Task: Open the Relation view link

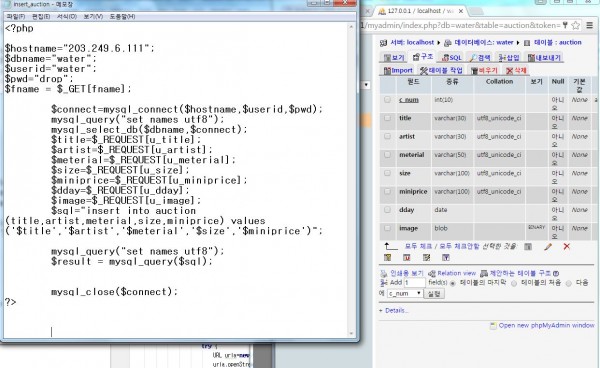Action: coord(456,274)
